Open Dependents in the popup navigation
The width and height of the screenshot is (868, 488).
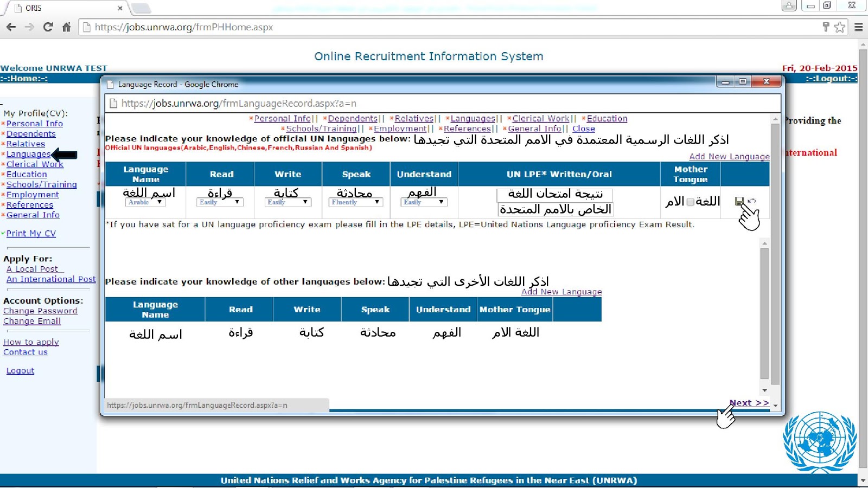coord(353,118)
